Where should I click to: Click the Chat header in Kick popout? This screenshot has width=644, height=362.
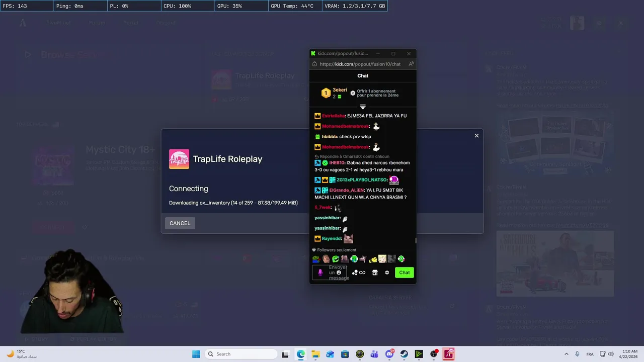(363, 75)
